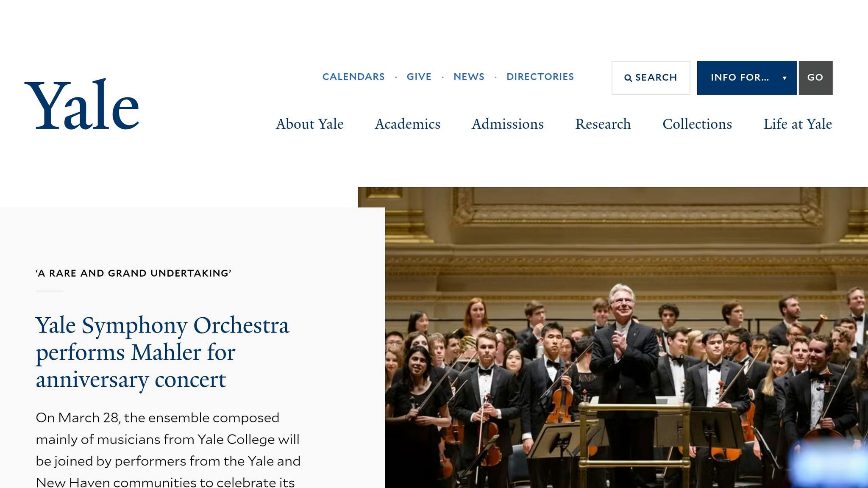Select About Yale in main menu
This screenshot has width=868, height=488.
310,124
